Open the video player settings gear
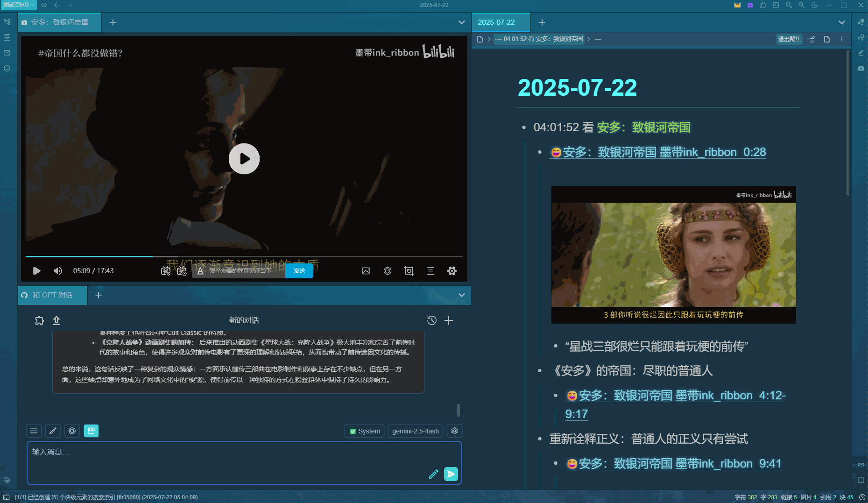 click(452, 271)
